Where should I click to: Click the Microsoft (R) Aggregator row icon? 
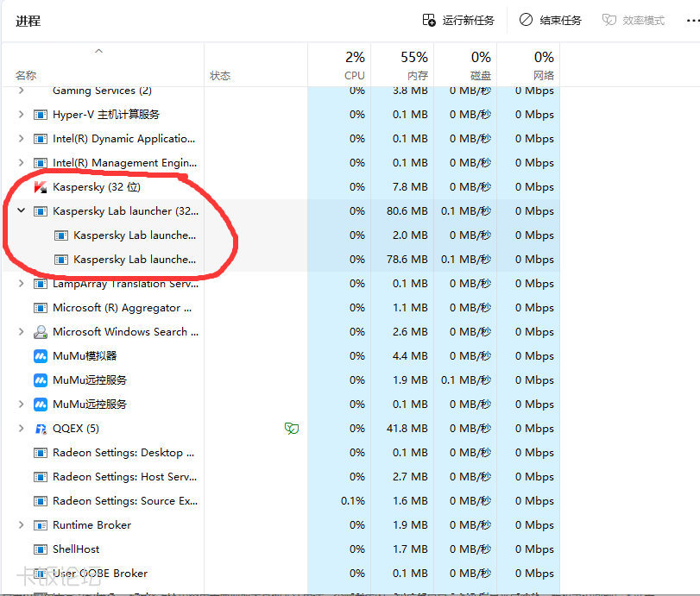click(41, 308)
